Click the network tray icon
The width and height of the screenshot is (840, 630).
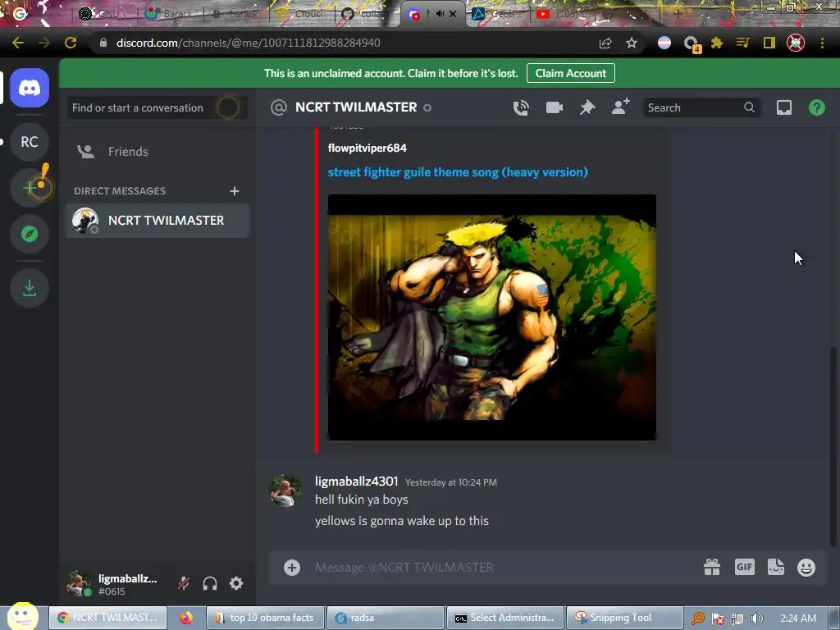(x=737, y=619)
